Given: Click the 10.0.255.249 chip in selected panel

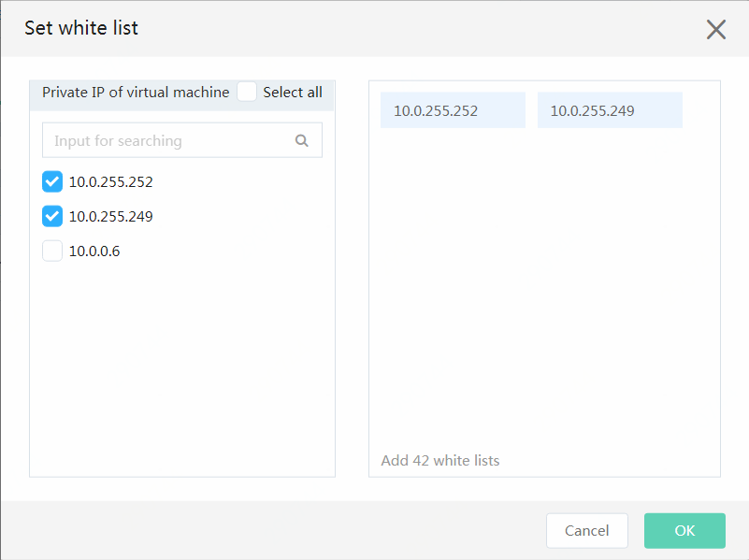Looking at the screenshot, I should tap(610, 110).
